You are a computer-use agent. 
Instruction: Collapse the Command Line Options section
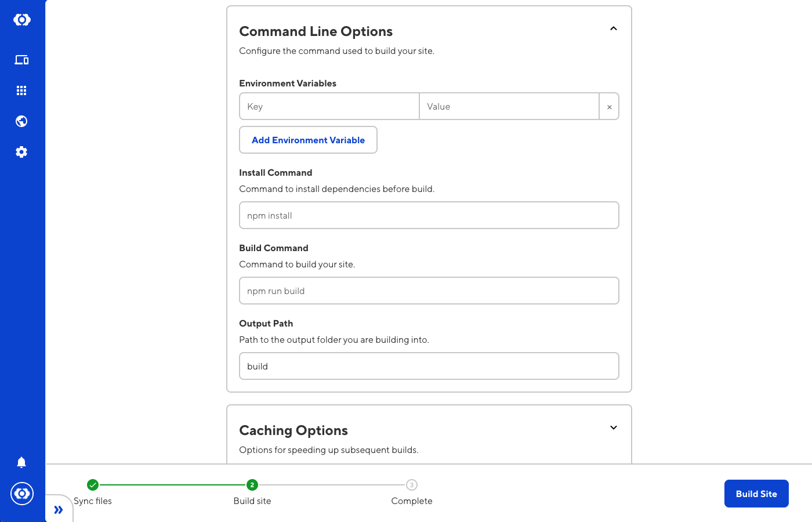614,28
